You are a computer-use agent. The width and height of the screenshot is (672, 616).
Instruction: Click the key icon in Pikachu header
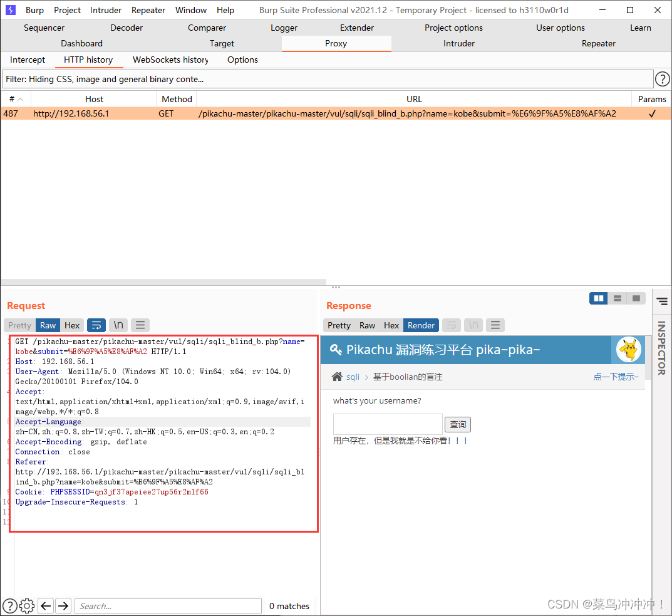[336, 350]
